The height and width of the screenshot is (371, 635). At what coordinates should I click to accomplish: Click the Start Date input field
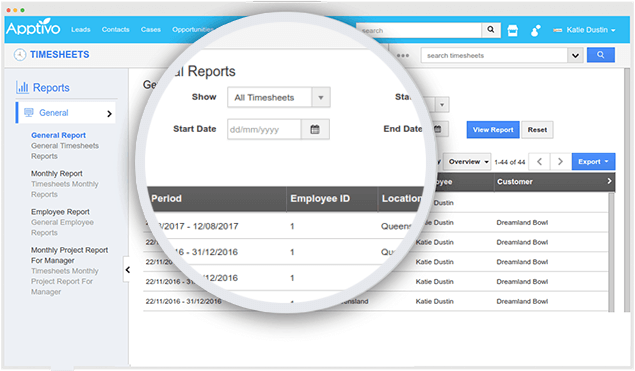click(x=264, y=129)
